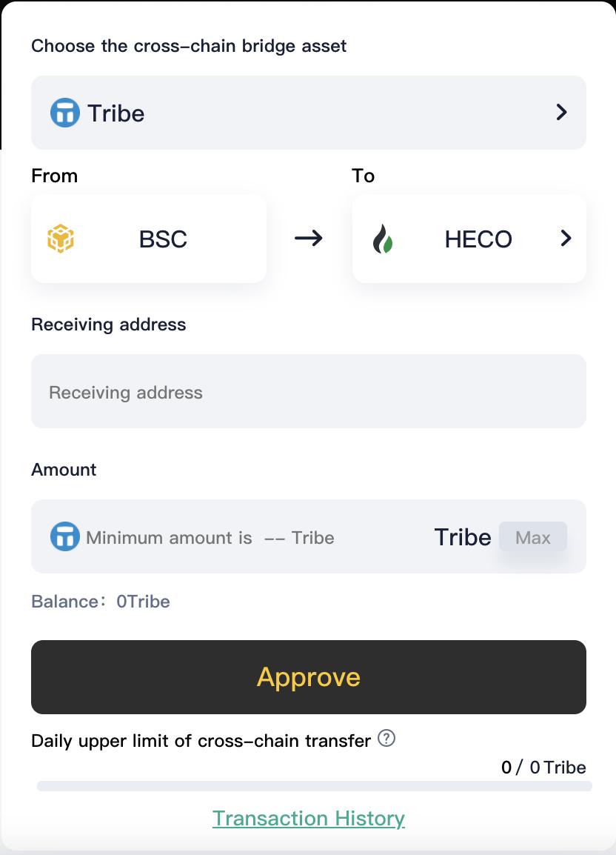Click the Tribe icon in Amount field

(x=65, y=536)
